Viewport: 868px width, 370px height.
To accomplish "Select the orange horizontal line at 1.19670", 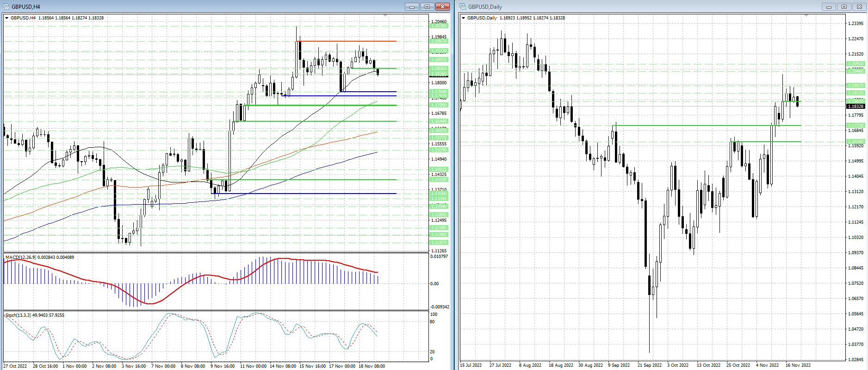I will (x=347, y=41).
